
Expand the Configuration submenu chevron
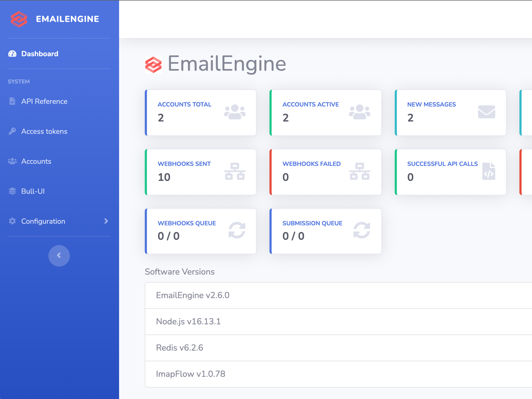[107, 221]
